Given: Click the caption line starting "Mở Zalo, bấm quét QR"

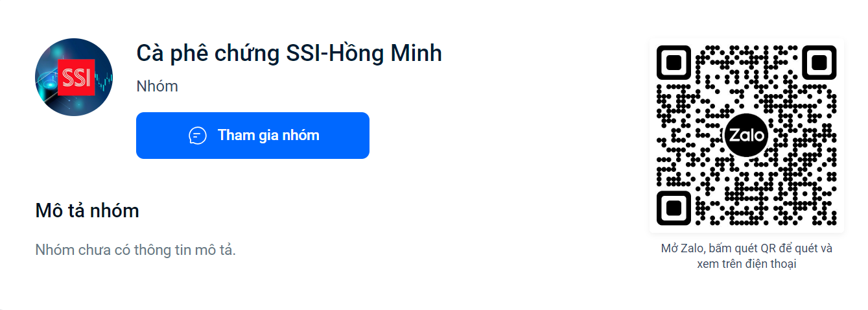Looking at the screenshot, I should (x=746, y=248).
